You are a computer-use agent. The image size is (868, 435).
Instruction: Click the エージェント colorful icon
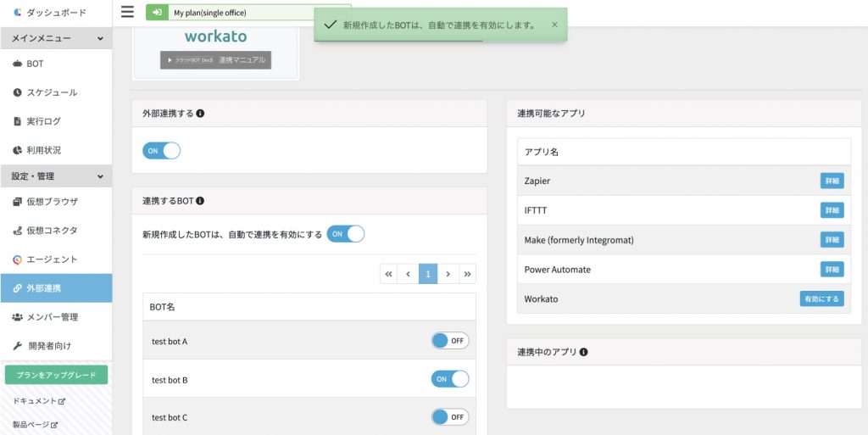[17, 259]
